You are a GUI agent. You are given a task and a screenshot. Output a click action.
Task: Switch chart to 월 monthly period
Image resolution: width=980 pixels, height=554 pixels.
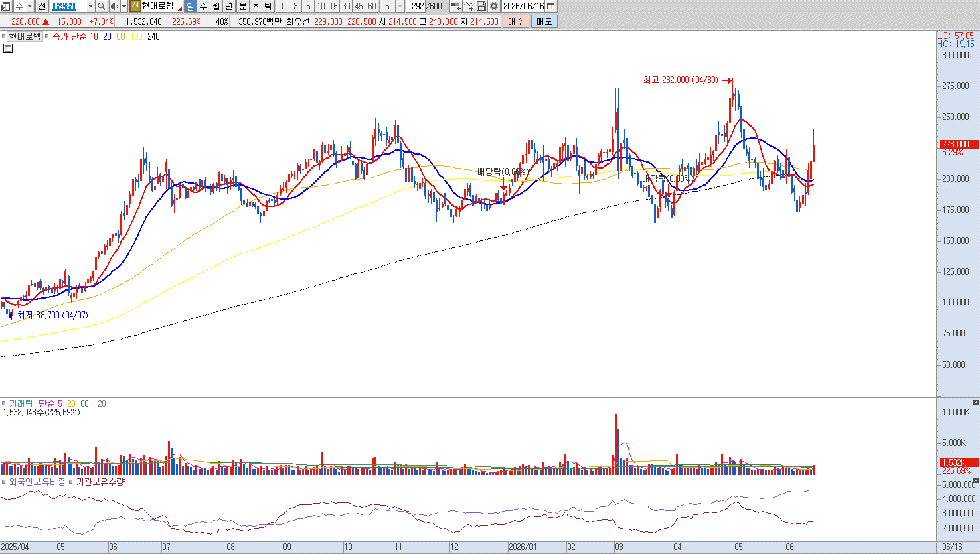pyautogui.click(x=216, y=6)
